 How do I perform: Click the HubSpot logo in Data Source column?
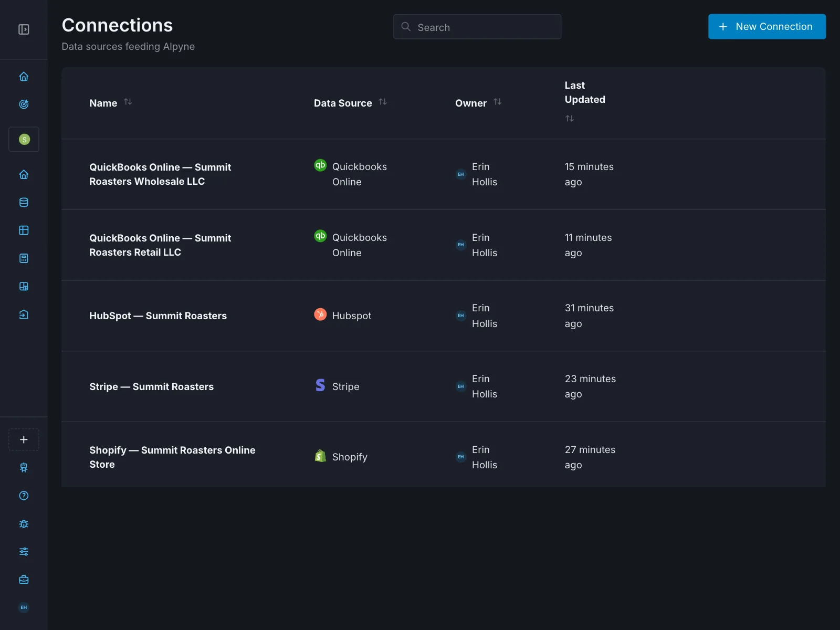[x=320, y=314]
